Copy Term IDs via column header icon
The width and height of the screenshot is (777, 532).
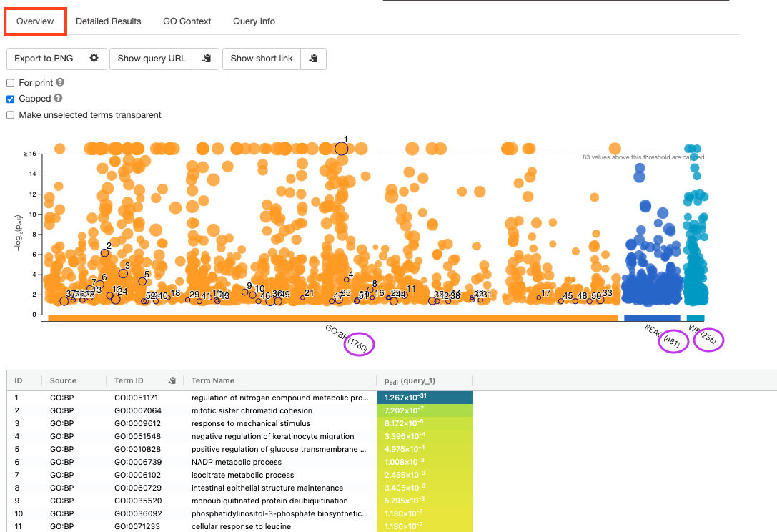[x=172, y=380]
